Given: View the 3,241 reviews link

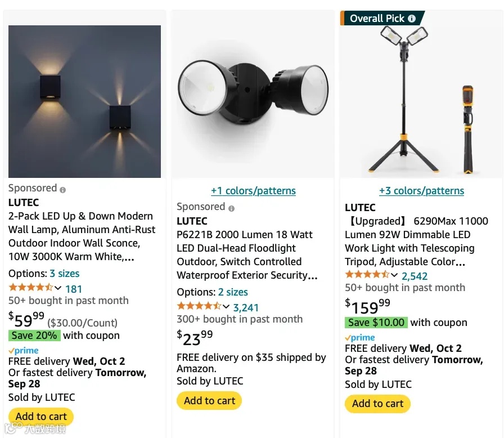Looking at the screenshot, I should (x=246, y=308).
